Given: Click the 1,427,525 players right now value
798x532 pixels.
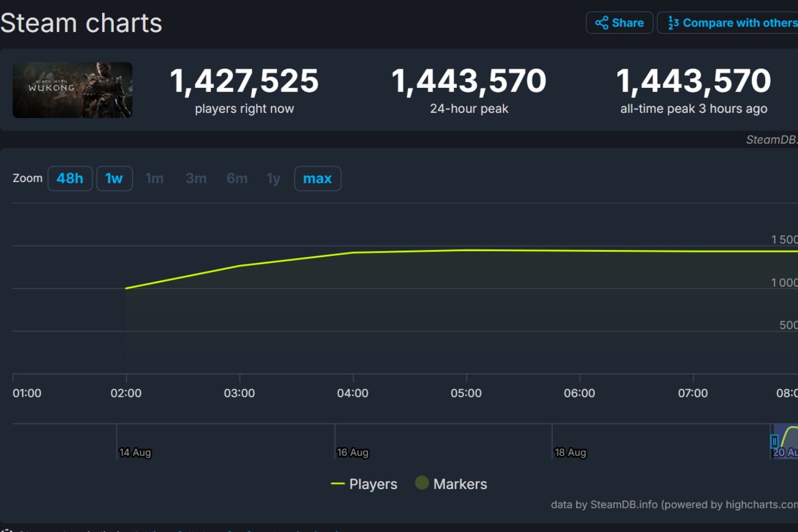Looking at the screenshot, I should (x=244, y=81).
